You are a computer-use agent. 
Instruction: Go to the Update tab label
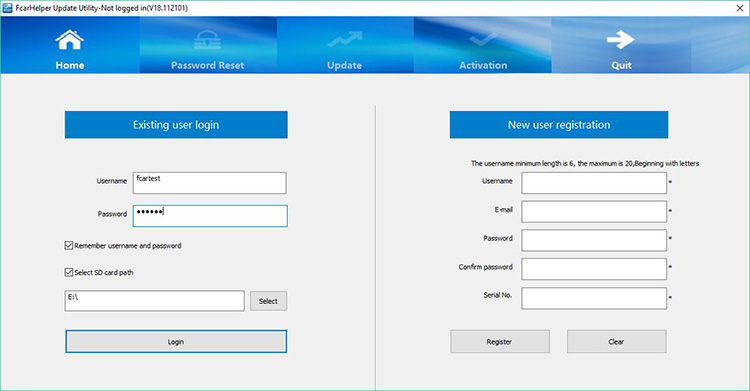tap(344, 66)
